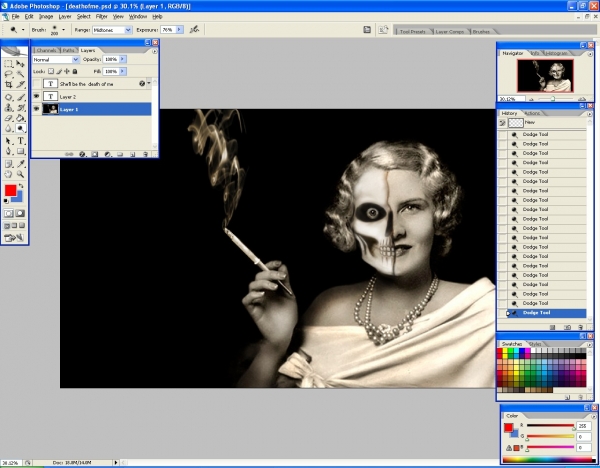Select the Crop tool

(8, 85)
